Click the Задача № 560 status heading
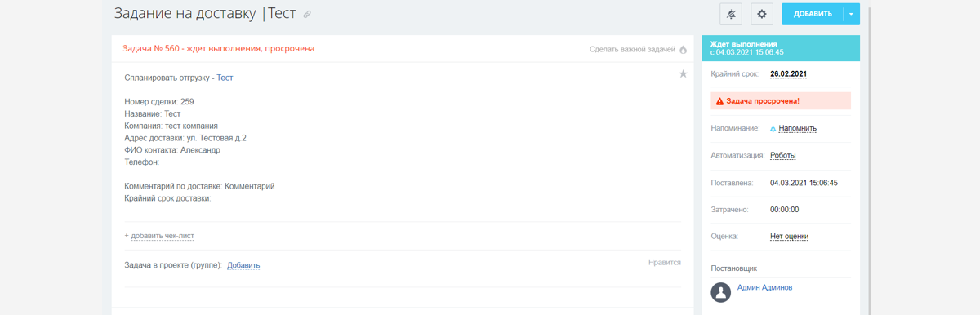 [218, 48]
